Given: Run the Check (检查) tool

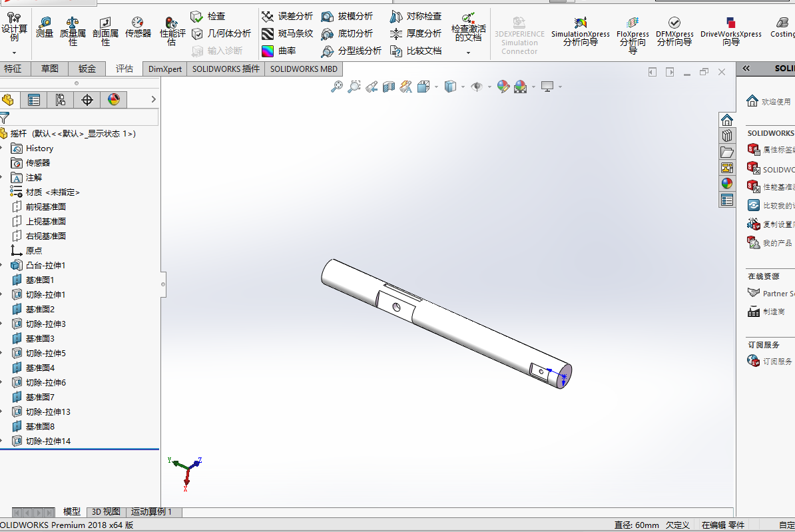Looking at the screenshot, I should [208, 16].
